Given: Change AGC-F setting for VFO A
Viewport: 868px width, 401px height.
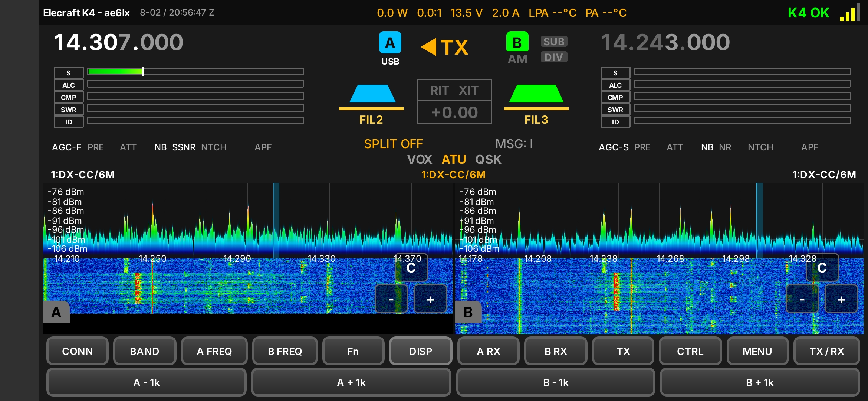Looking at the screenshot, I should [x=67, y=147].
